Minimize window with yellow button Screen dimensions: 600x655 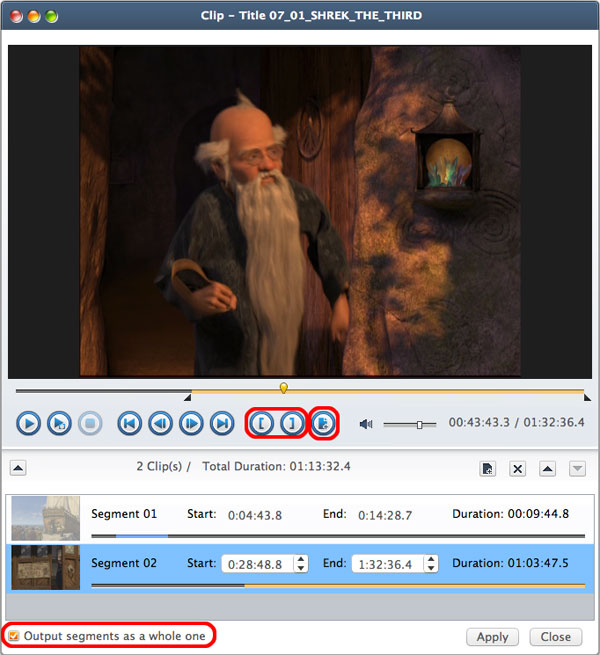coord(34,16)
